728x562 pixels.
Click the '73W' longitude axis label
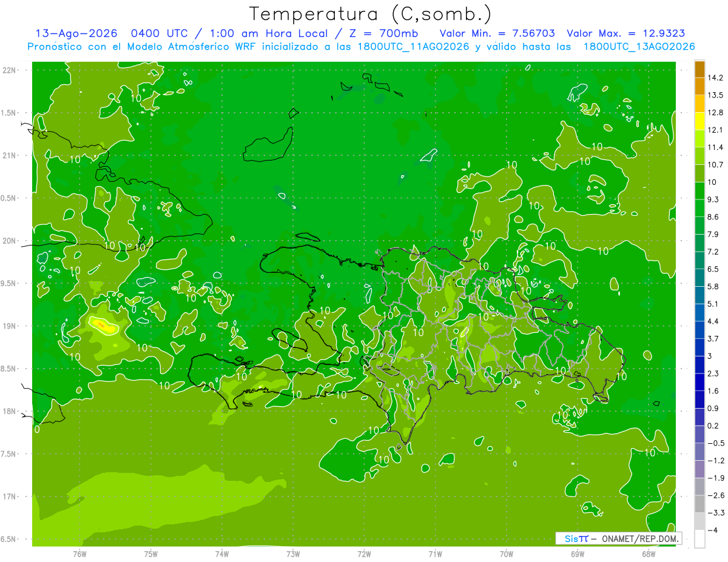click(293, 554)
